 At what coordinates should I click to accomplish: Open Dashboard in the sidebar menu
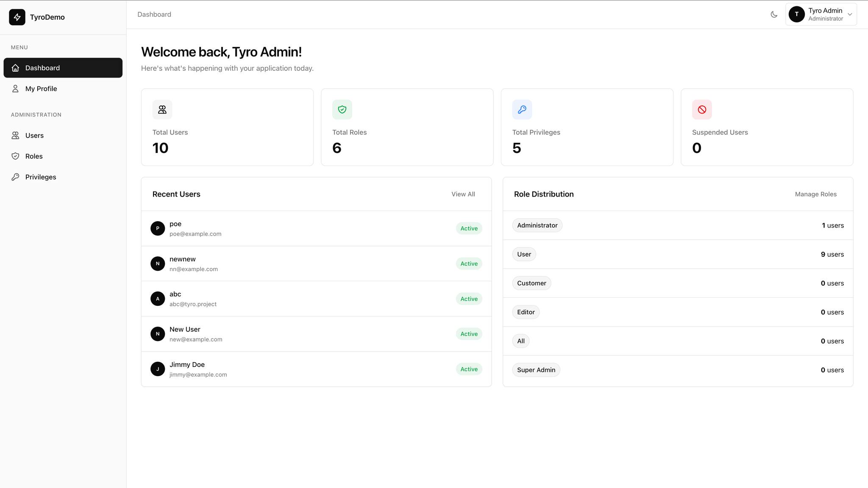tap(63, 68)
